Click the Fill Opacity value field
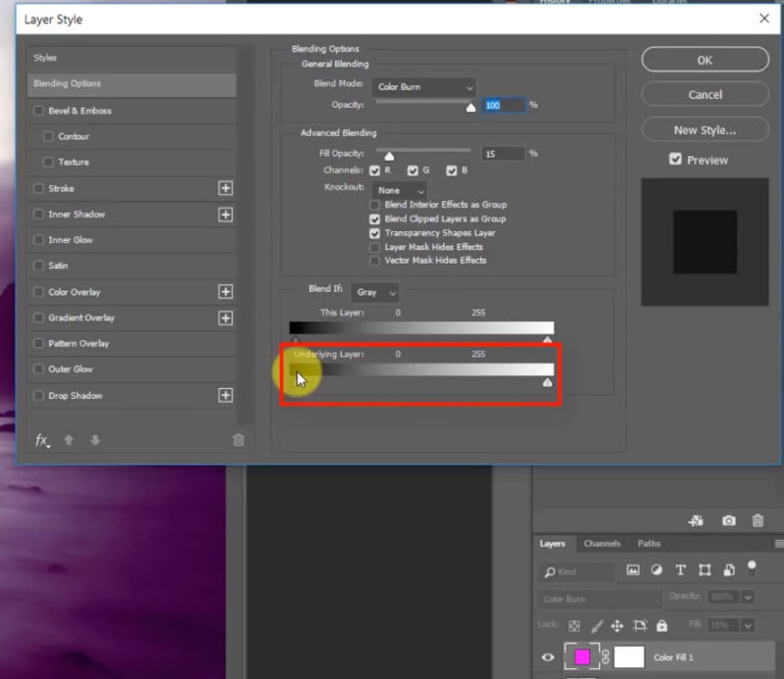Image resolution: width=784 pixels, height=679 pixels. (x=503, y=154)
